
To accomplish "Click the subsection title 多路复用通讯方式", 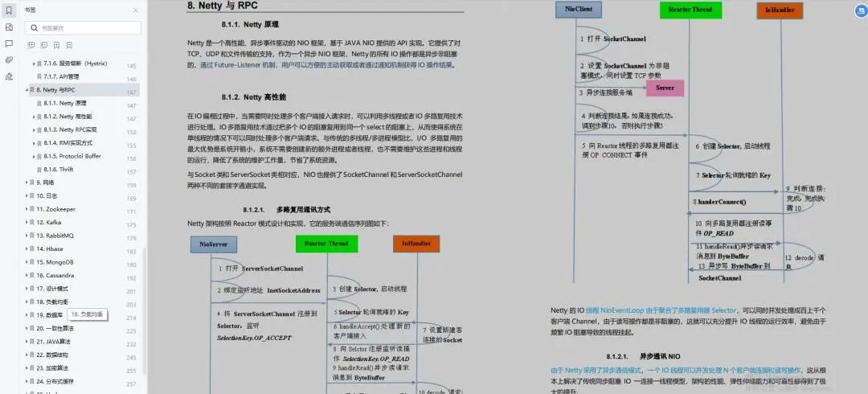I will (303, 210).
